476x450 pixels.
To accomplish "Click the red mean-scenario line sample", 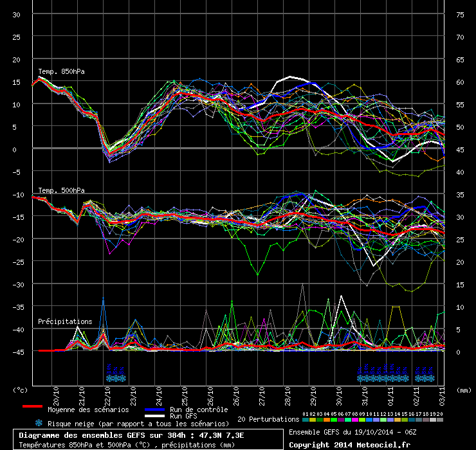I will point(32,407).
